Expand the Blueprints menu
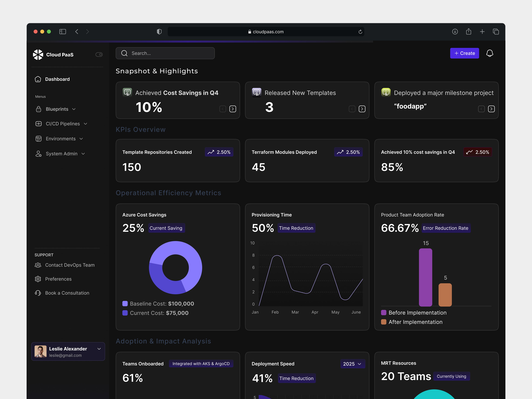 (57, 109)
